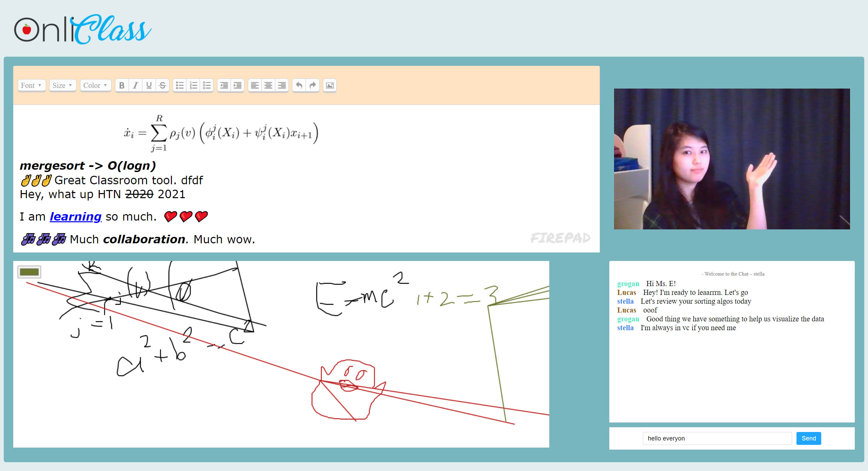This screenshot has height=471, width=868.
Task: Apply a numbered list
Action: click(x=193, y=85)
